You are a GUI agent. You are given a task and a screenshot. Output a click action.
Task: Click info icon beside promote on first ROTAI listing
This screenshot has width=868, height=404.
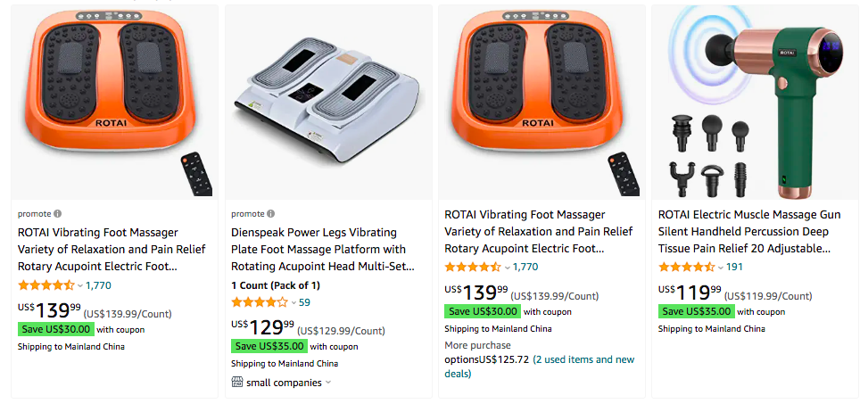58,214
